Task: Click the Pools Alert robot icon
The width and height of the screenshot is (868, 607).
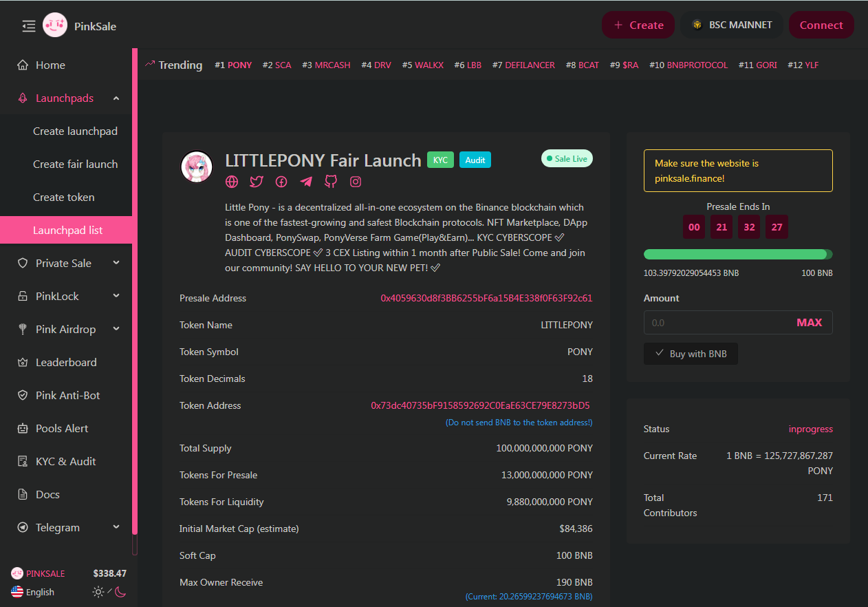Action: pyautogui.click(x=23, y=429)
